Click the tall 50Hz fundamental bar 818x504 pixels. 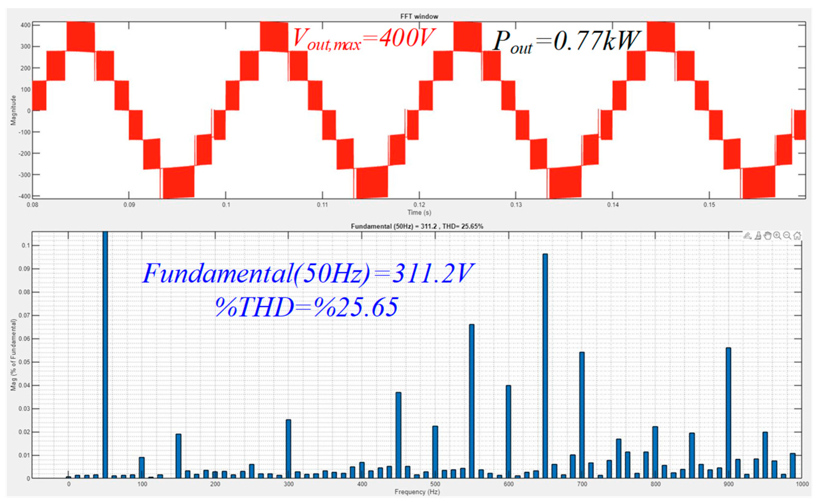pos(105,353)
